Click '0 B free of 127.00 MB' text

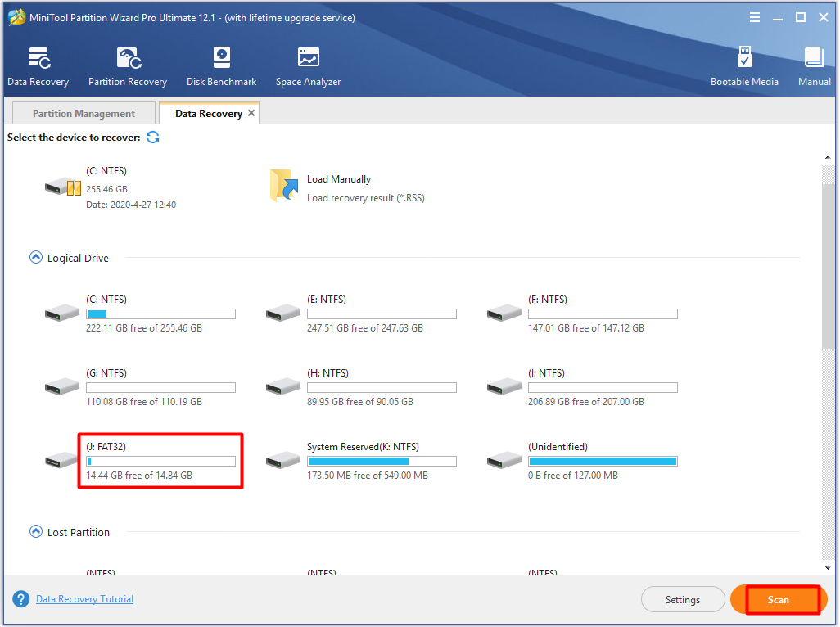tap(572, 476)
